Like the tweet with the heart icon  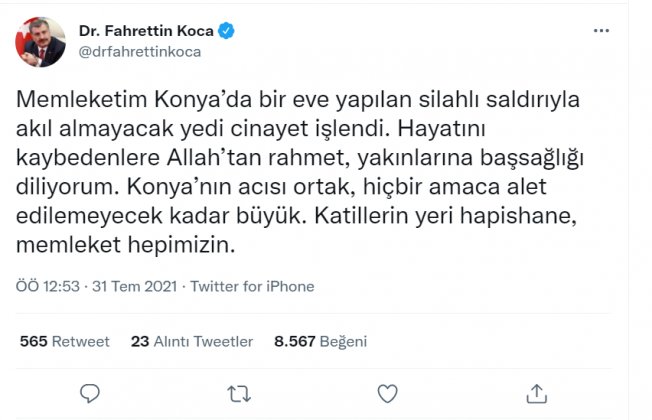coord(387,393)
